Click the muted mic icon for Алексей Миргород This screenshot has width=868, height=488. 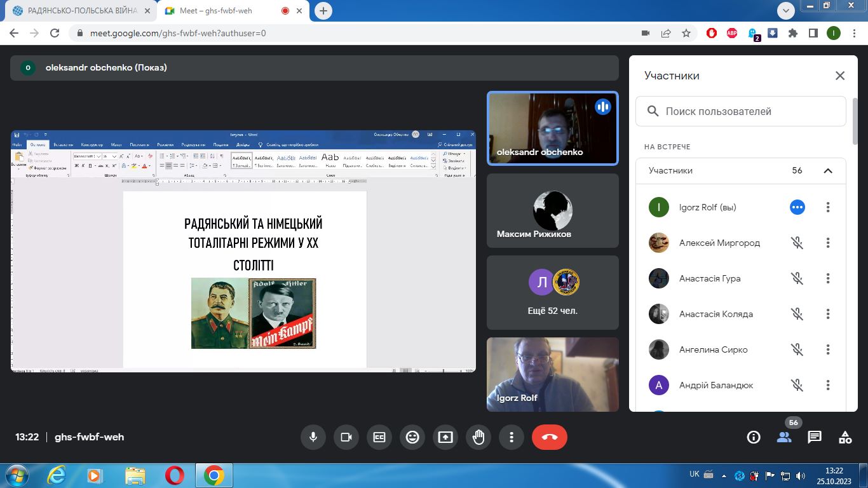[x=797, y=243]
